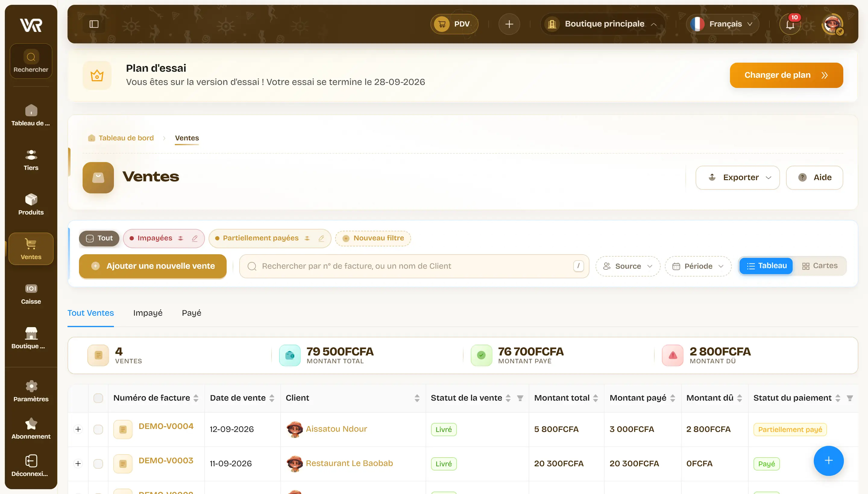868x494 pixels.
Task: Switch to Tableau view
Action: coord(766,266)
